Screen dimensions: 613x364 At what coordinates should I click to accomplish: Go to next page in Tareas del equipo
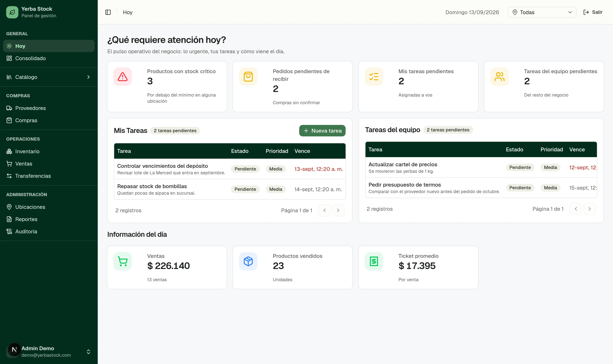589,209
